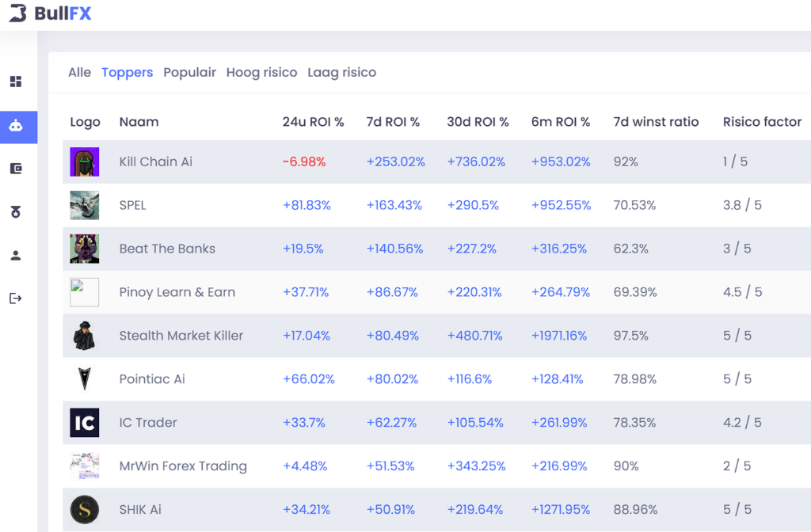Switch to the Hoog risico tab
The image size is (811, 532).
click(x=261, y=72)
